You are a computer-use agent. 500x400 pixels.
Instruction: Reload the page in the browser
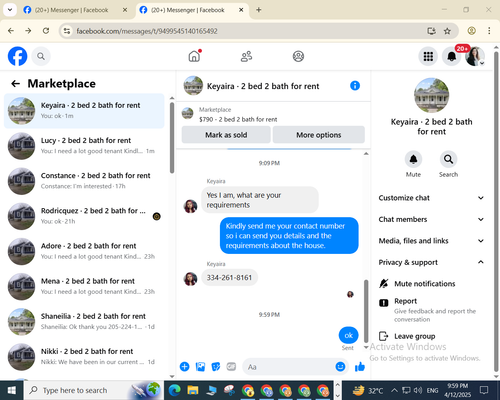point(46,31)
